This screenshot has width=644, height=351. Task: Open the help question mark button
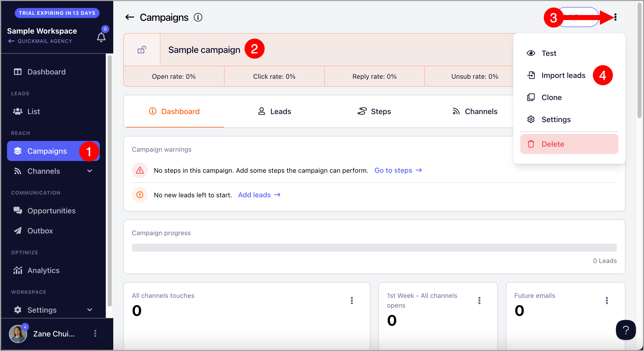(x=626, y=330)
